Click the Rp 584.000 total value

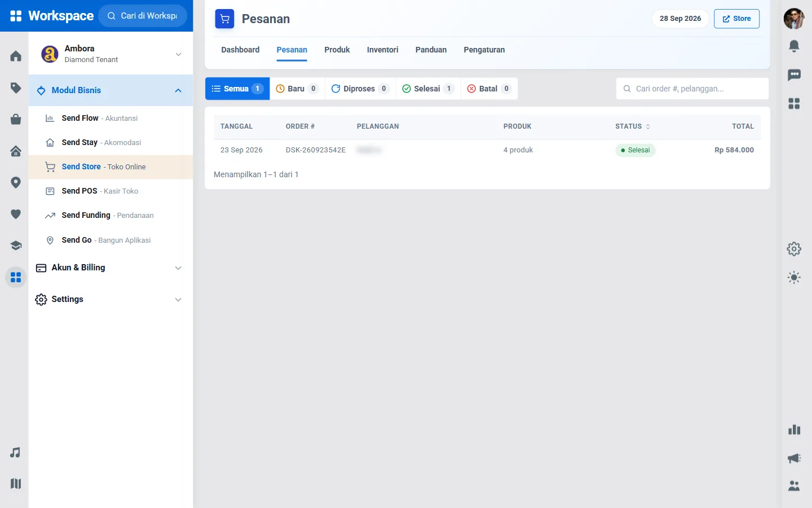click(x=734, y=150)
